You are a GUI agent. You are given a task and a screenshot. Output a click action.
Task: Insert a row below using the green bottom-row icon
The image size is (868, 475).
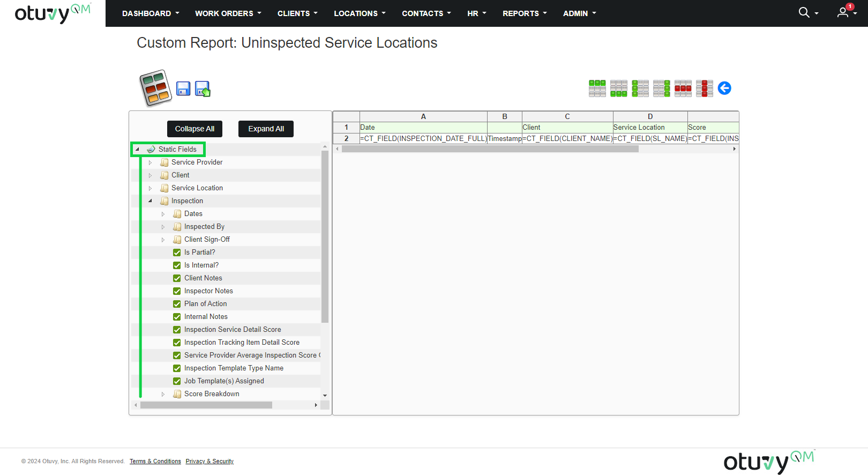click(x=619, y=88)
